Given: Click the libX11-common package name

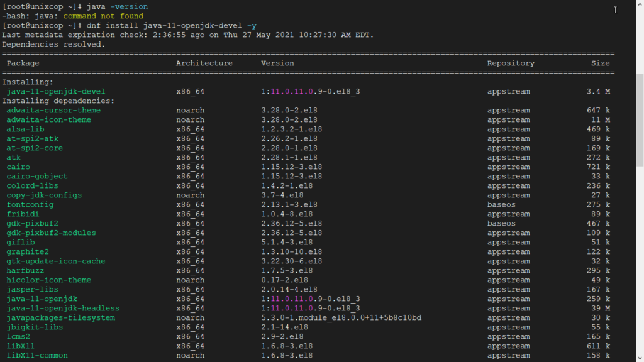Looking at the screenshot, I should coord(37,356).
